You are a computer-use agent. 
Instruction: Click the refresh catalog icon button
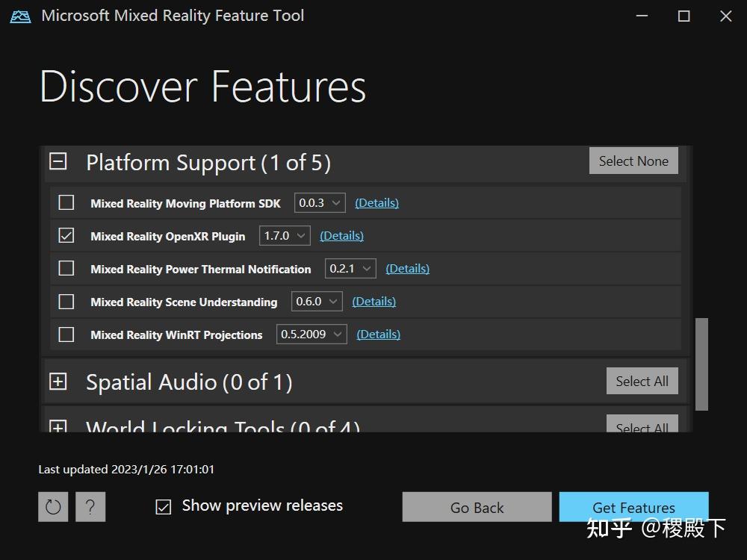point(53,507)
